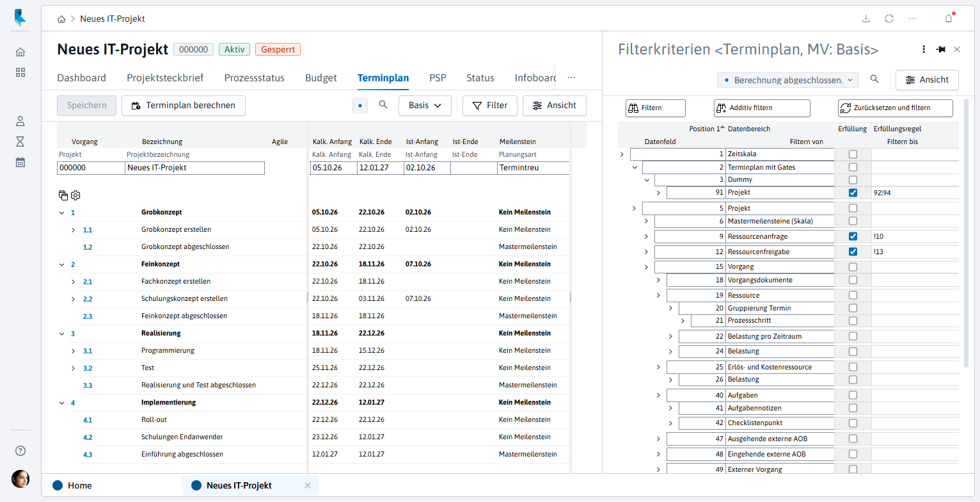This screenshot has width=980, height=502.
Task: Open the calendar icon in sidebar
Action: pos(20,162)
